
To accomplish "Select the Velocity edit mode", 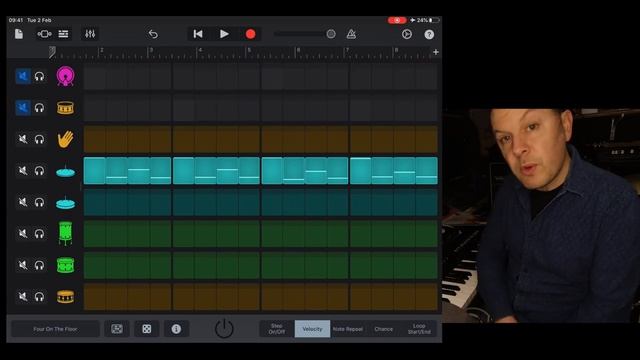I will [312, 329].
